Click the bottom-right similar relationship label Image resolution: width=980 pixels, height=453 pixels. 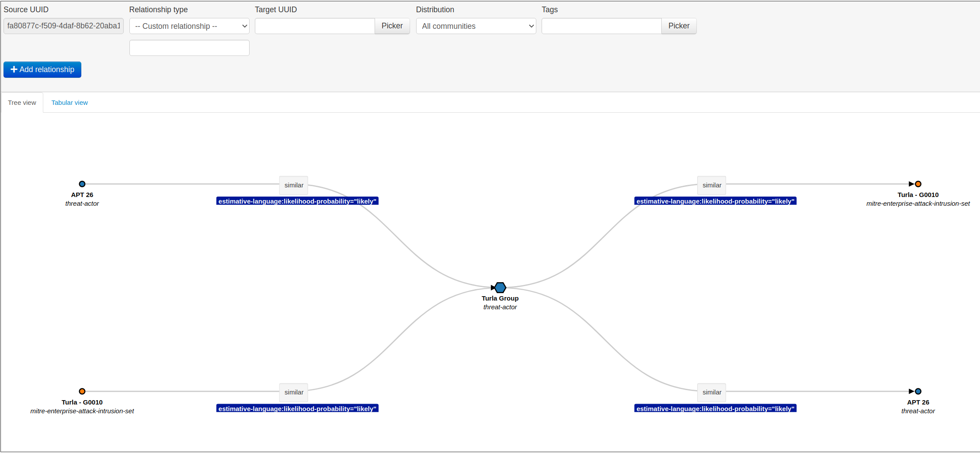(x=712, y=392)
